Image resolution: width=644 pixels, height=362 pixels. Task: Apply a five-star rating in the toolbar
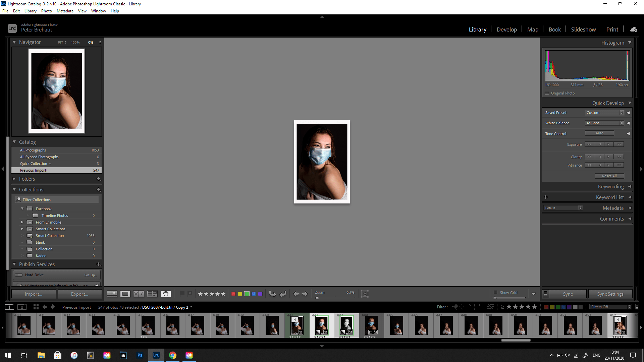[x=223, y=294]
